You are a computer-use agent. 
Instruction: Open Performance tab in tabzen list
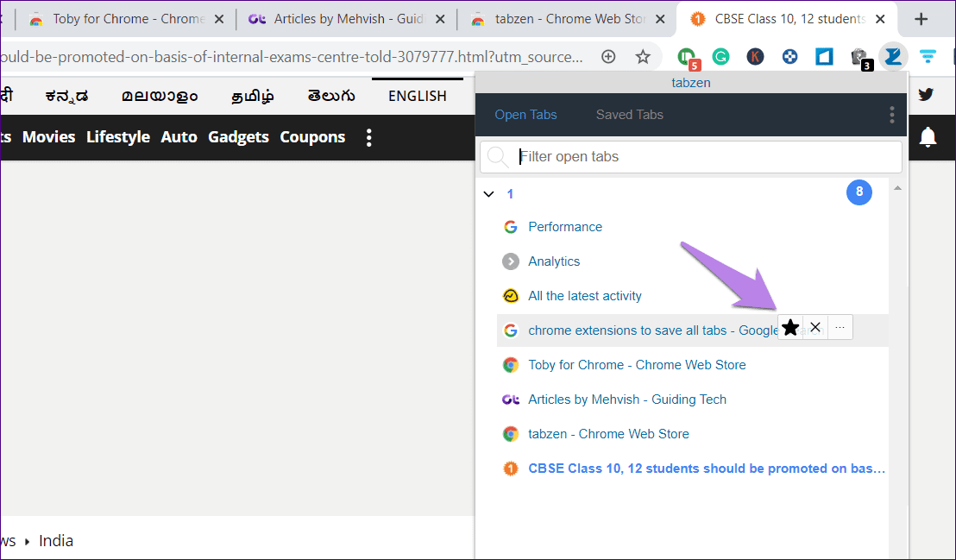pos(565,227)
